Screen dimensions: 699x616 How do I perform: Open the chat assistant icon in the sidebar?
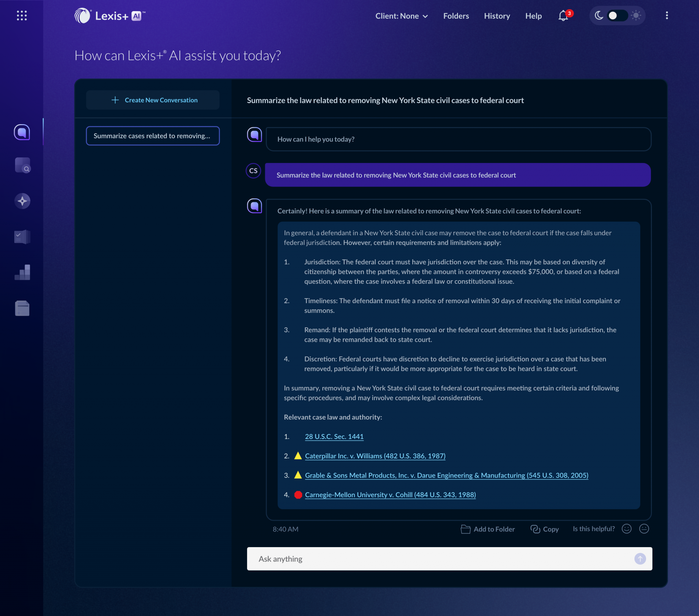click(x=22, y=132)
